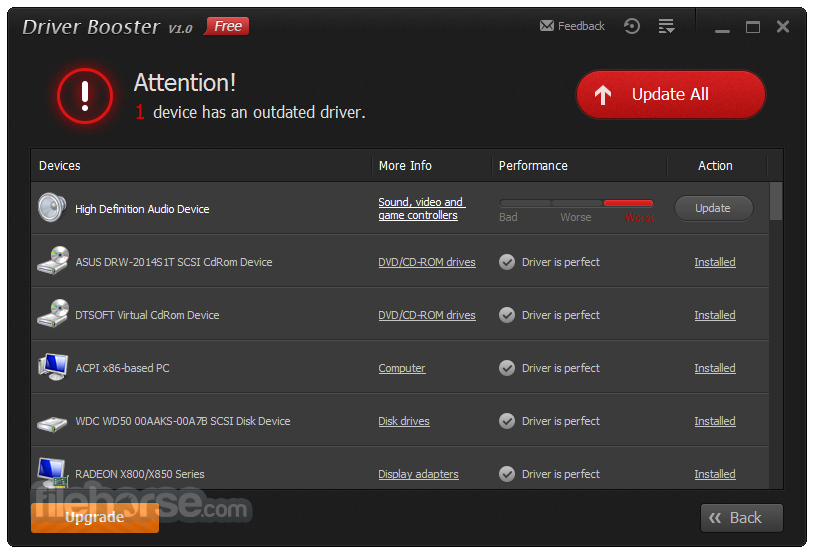The height and width of the screenshot is (553, 813).
Task: Open the Disk drives category link
Action: pyautogui.click(x=404, y=421)
